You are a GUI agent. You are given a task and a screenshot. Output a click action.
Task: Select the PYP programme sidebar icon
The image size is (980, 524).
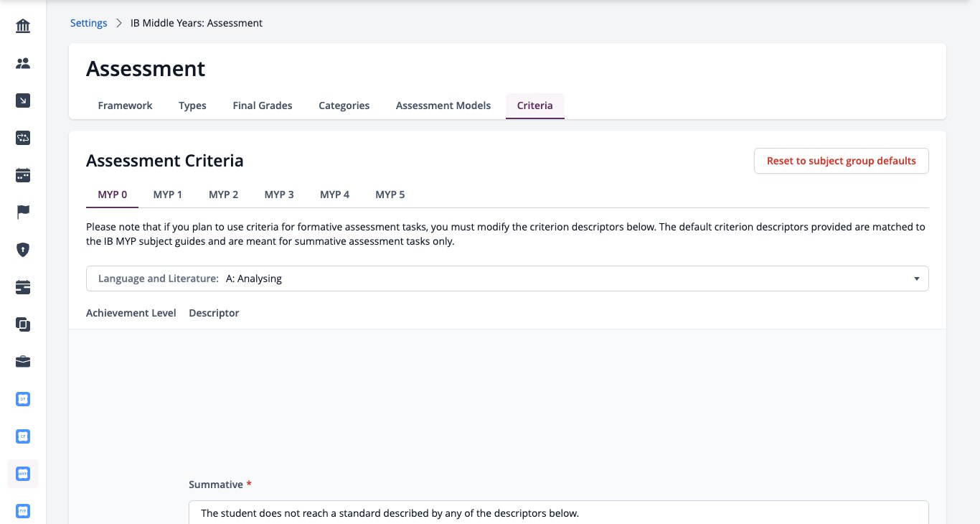(x=23, y=511)
